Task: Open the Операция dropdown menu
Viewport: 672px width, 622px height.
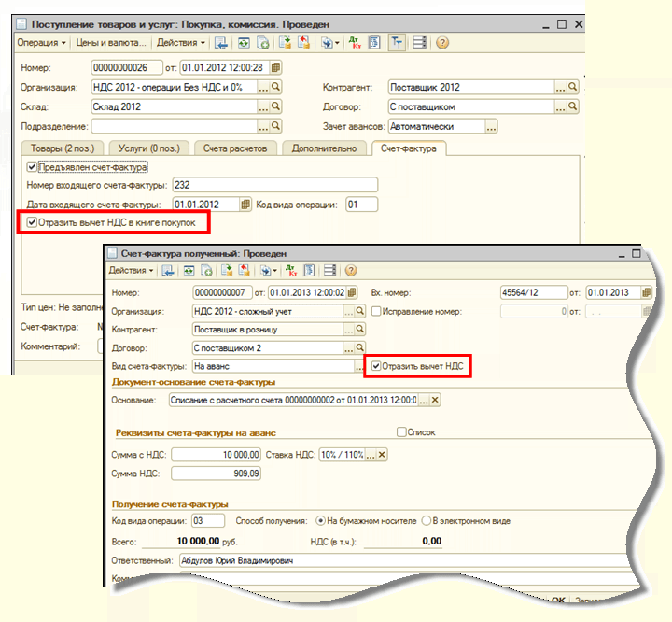Action: pyautogui.click(x=42, y=43)
